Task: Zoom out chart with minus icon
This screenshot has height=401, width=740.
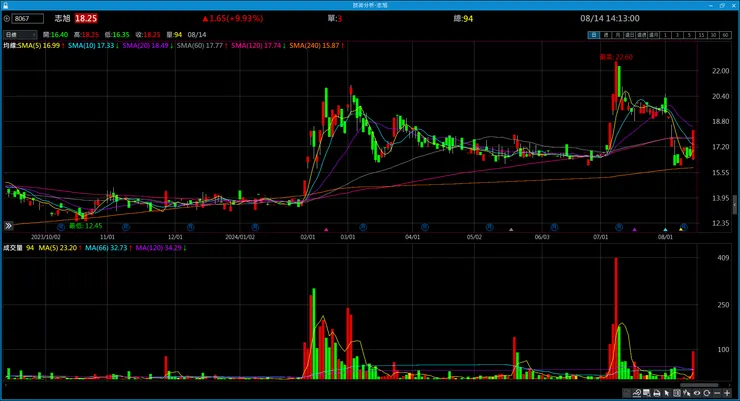Action: pos(717,393)
